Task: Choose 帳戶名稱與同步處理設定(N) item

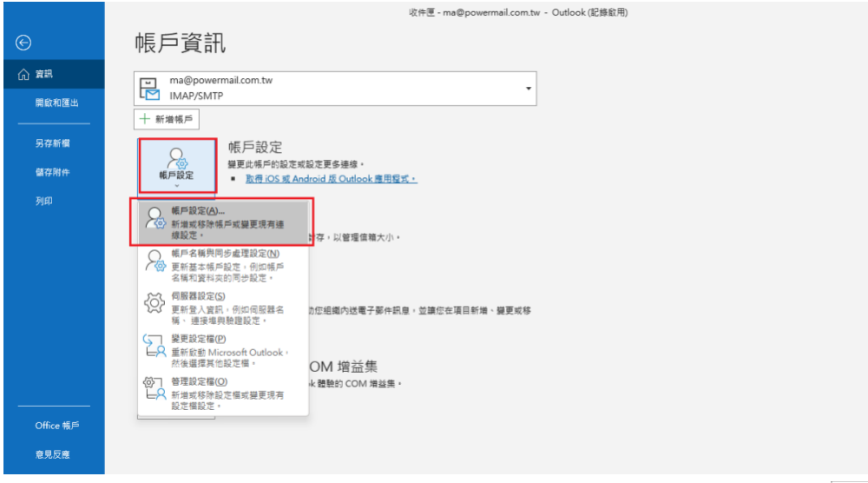Action: pyautogui.click(x=223, y=265)
